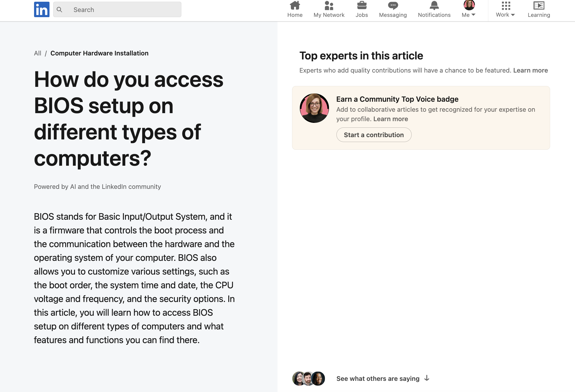
Task: View Notifications bell icon
Action: tap(434, 6)
